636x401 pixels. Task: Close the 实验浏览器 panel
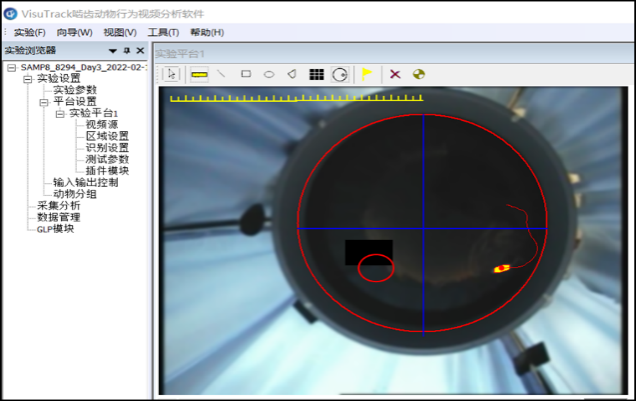[x=140, y=50]
